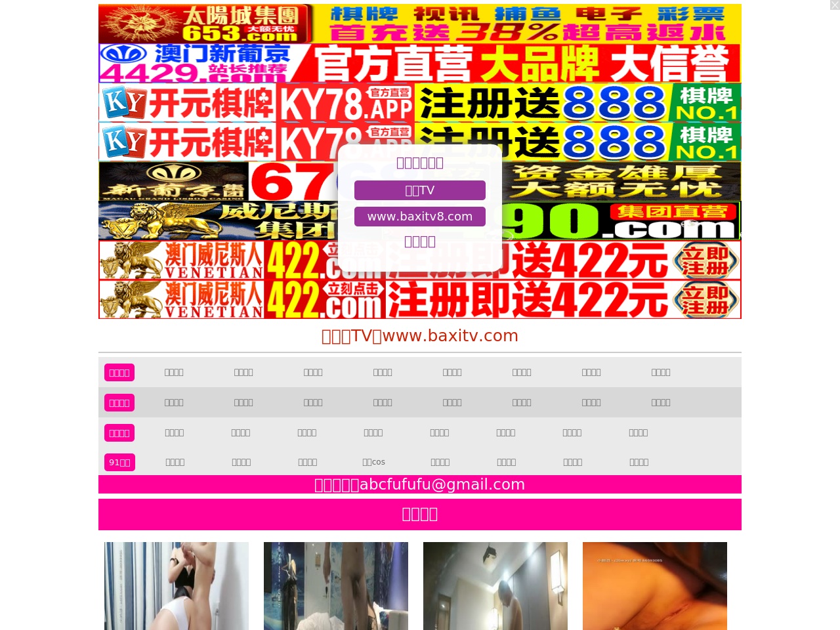The height and width of the screenshot is (630, 840).
Task: Click the purple text link below www.baxitv8.com
Action: click(x=420, y=241)
